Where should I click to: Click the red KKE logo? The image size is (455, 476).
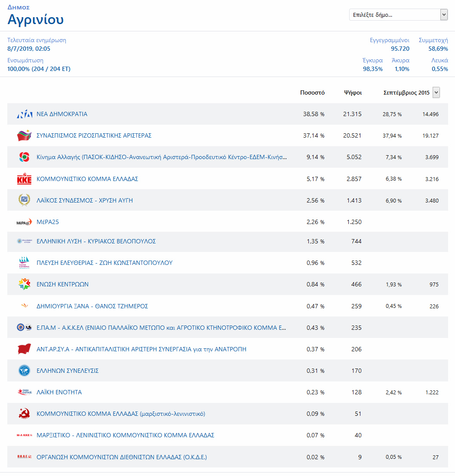point(24,179)
